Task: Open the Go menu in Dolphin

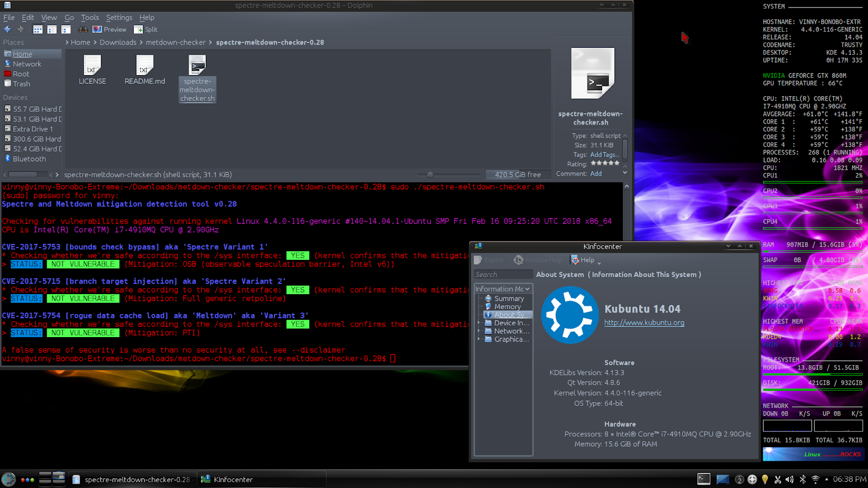Action: coord(69,17)
